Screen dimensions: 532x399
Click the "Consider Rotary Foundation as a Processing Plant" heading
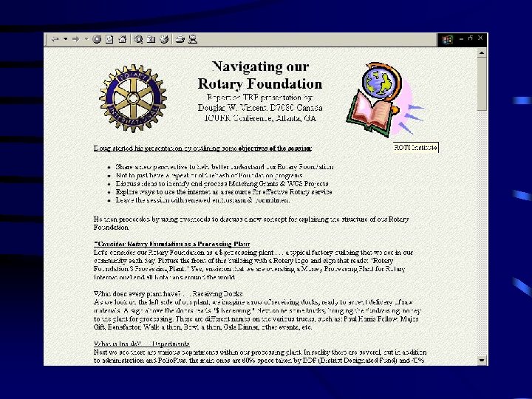coord(172,244)
